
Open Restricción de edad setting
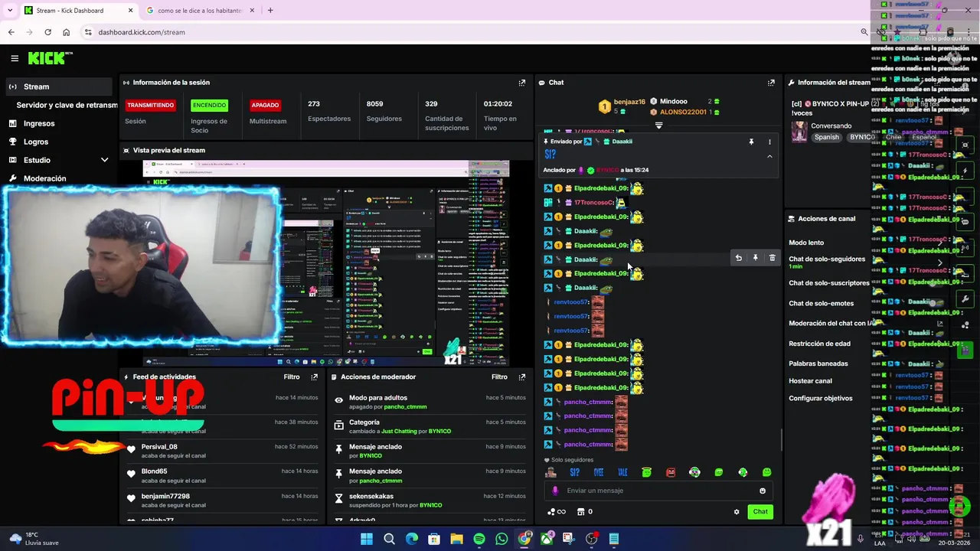(819, 344)
